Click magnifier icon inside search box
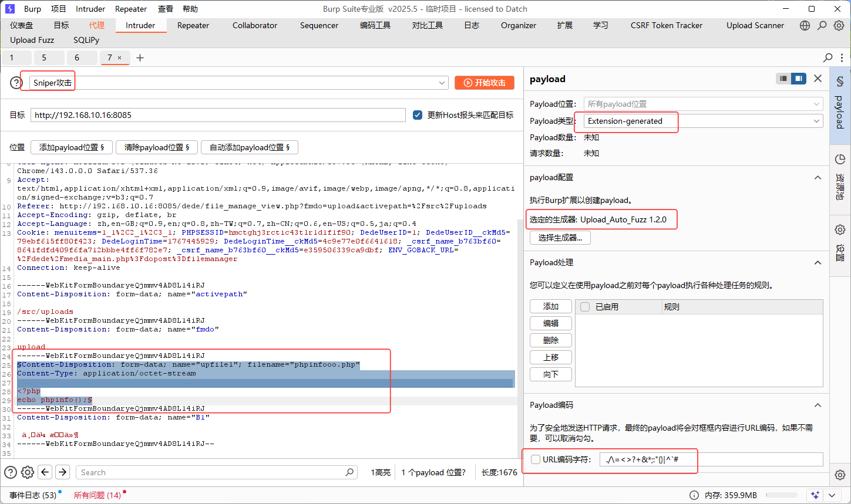This screenshot has height=504, width=851. coord(349,472)
